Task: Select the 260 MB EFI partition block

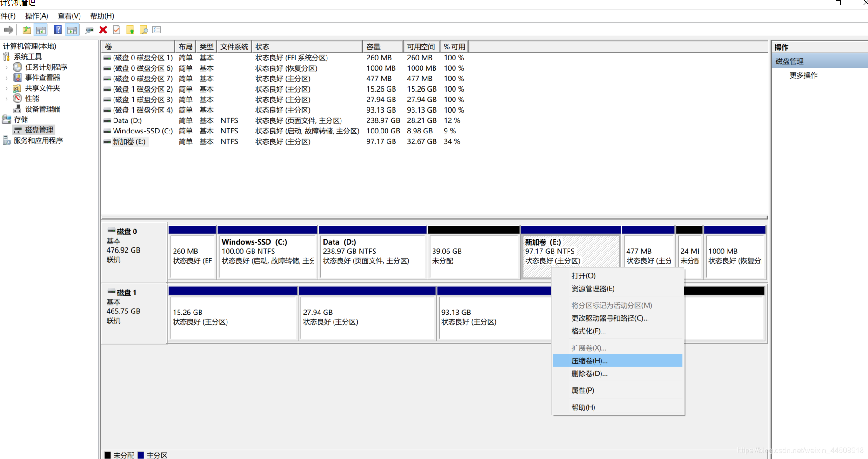Action: (x=193, y=253)
